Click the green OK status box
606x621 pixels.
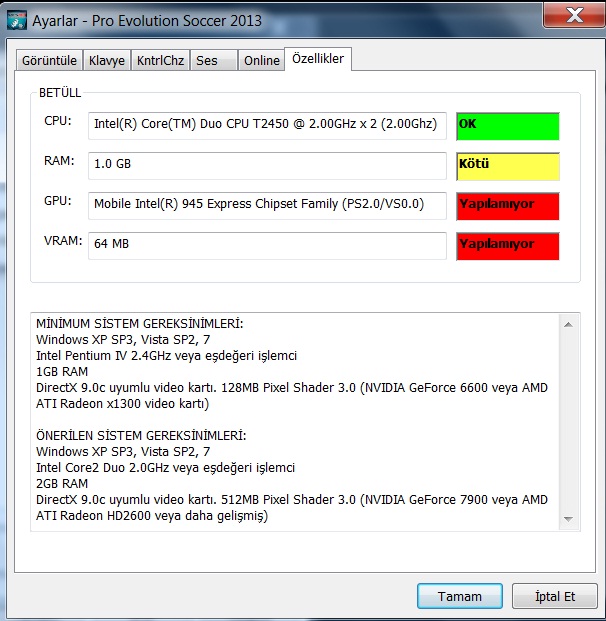coord(507,126)
